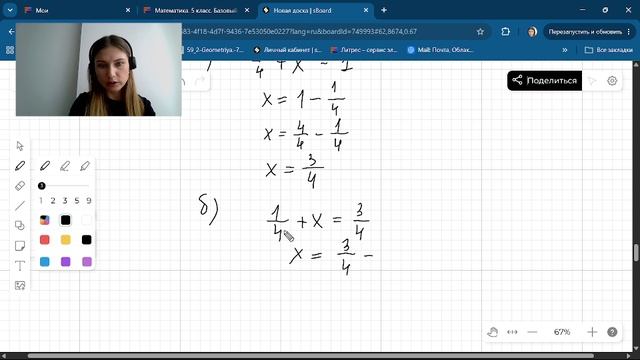Open the help question mark
Screen dimensions: 640x360
pyautogui.click(x=612, y=332)
